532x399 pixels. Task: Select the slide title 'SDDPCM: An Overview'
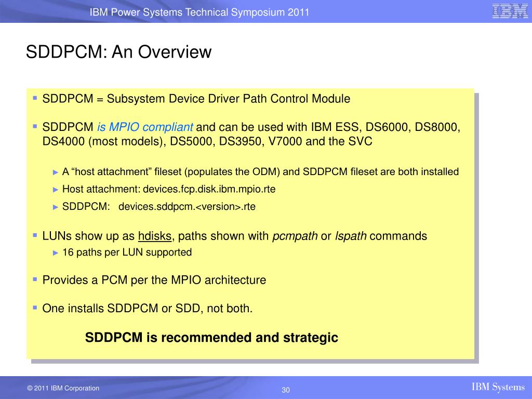[x=119, y=52]
